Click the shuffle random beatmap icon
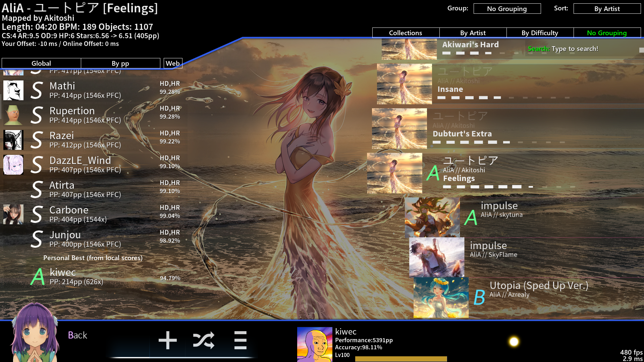This screenshot has width=644, height=362. click(204, 340)
